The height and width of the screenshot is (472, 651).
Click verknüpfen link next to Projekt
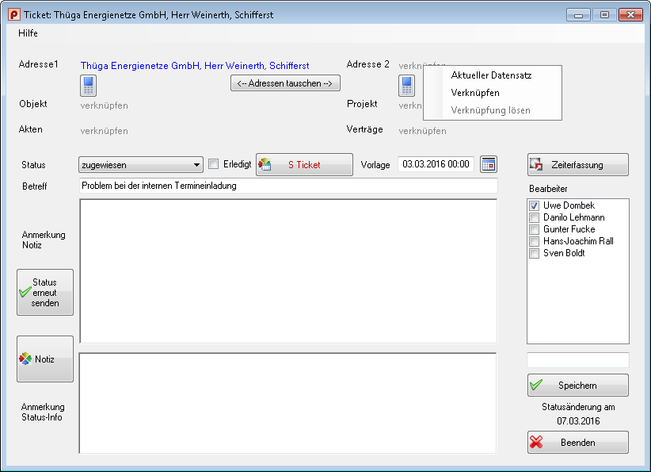410,105
